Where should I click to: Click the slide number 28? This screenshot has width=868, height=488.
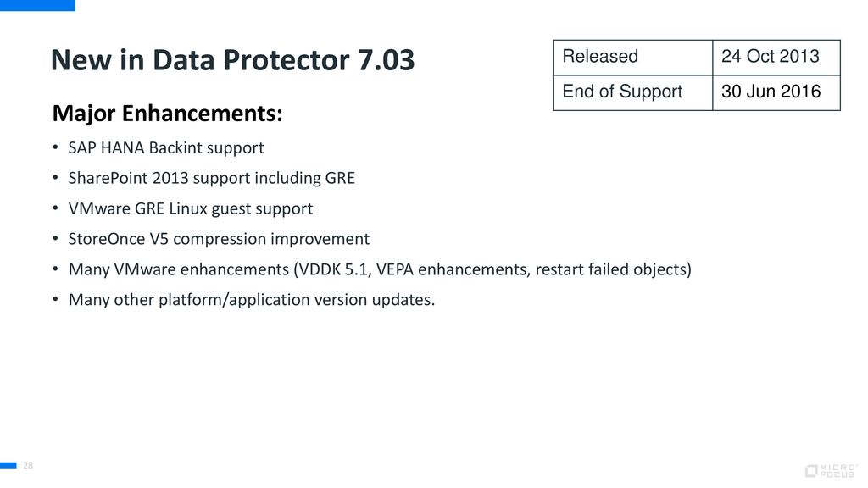28,465
